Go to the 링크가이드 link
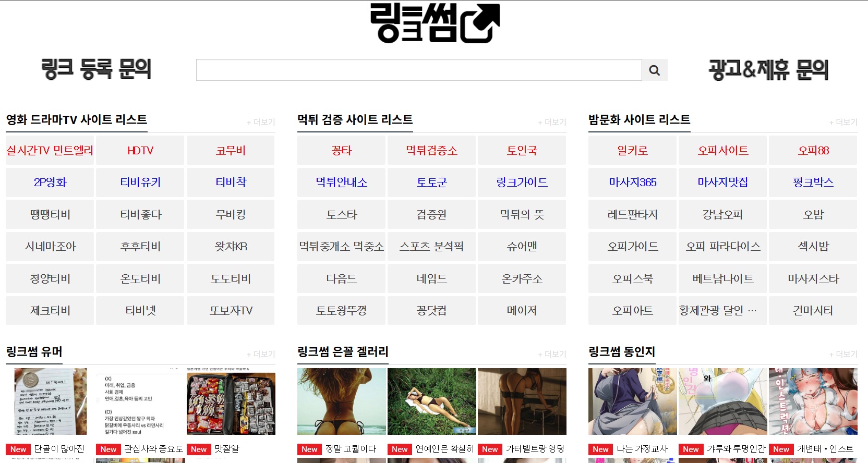Screen dimensions: 868x463 coord(522,182)
